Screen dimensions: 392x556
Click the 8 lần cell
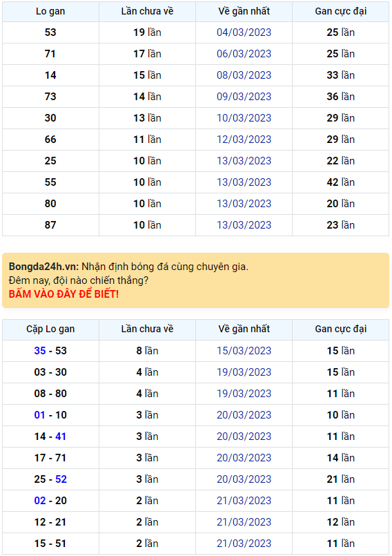click(x=147, y=351)
